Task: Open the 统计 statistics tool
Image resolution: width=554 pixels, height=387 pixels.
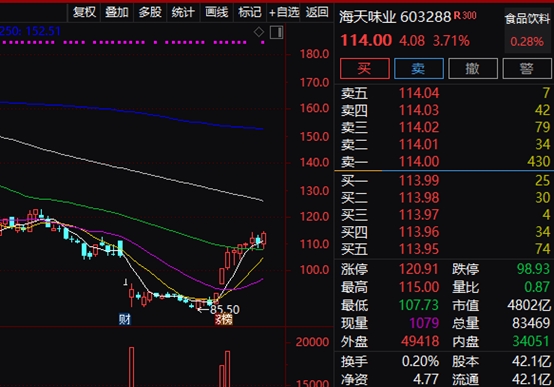Action: point(183,13)
